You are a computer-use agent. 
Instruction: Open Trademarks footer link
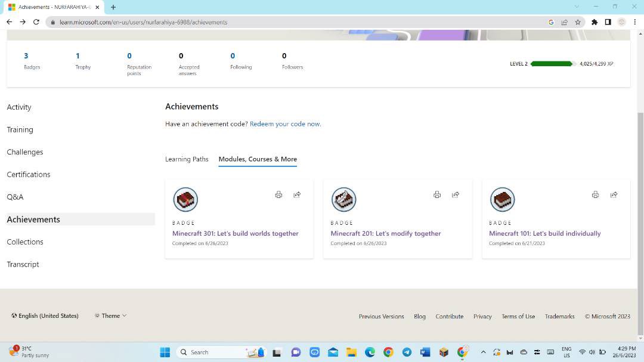coord(559,317)
